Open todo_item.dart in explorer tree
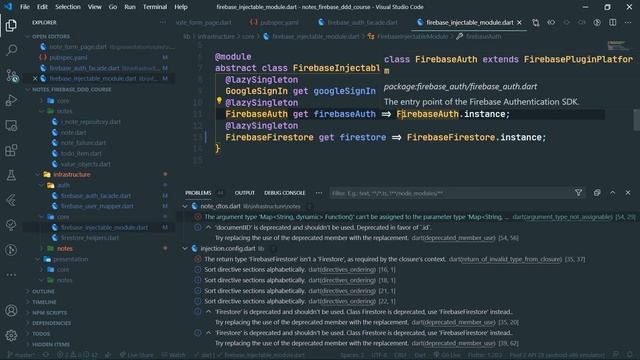 pyautogui.click(x=81, y=153)
